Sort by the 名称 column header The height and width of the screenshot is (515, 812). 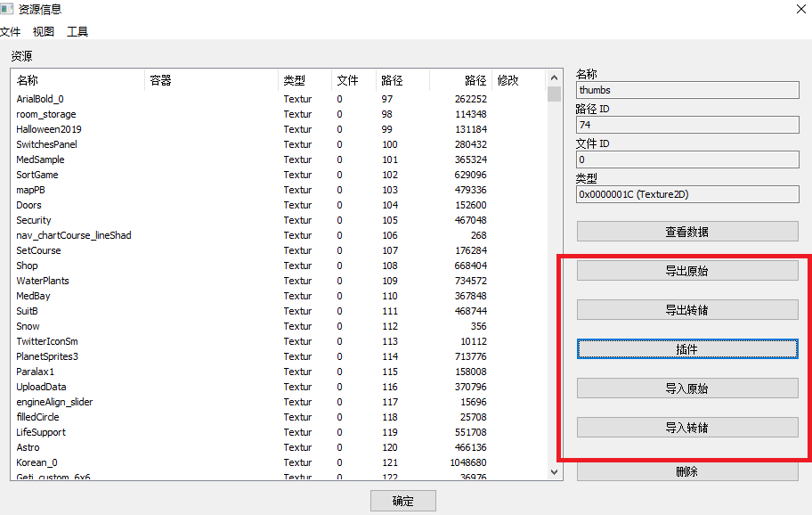point(77,80)
